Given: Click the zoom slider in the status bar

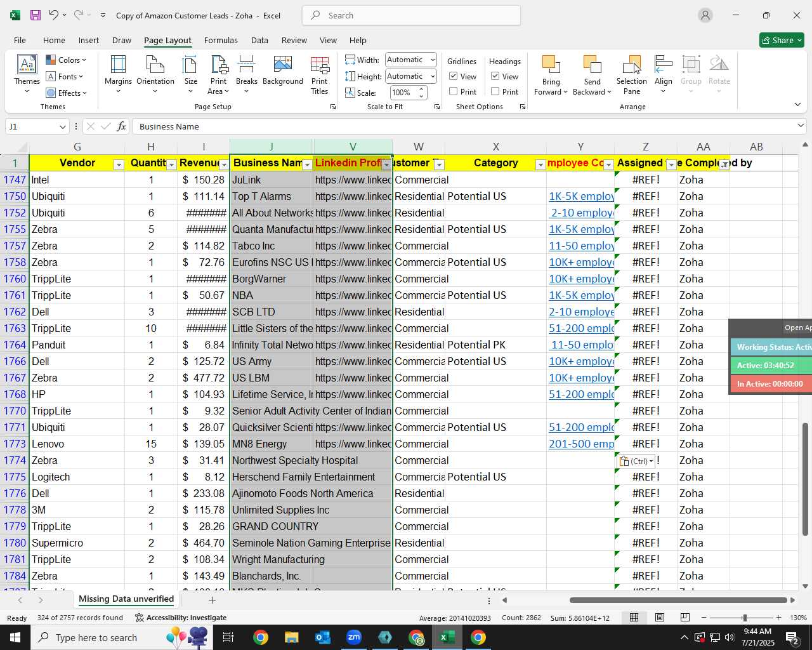Looking at the screenshot, I should [x=744, y=618].
